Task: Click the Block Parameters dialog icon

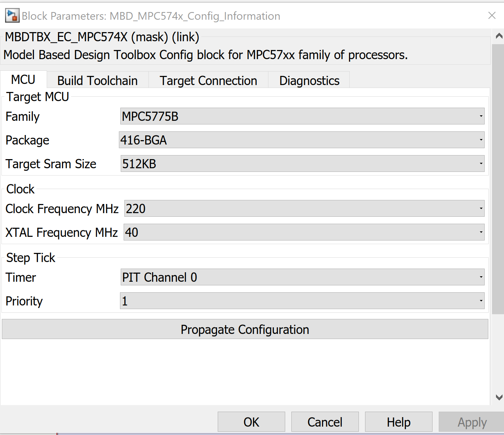Action: pyautogui.click(x=12, y=15)
